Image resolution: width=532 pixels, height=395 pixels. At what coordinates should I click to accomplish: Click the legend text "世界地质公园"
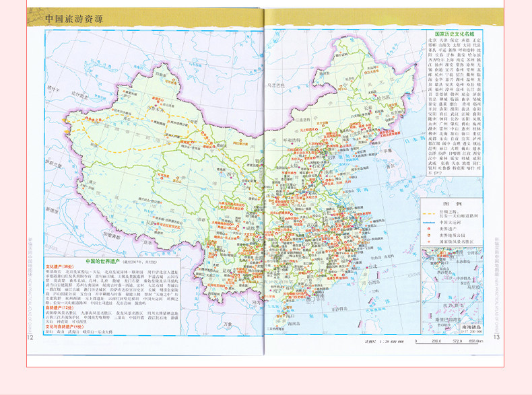tap(452, 236)
